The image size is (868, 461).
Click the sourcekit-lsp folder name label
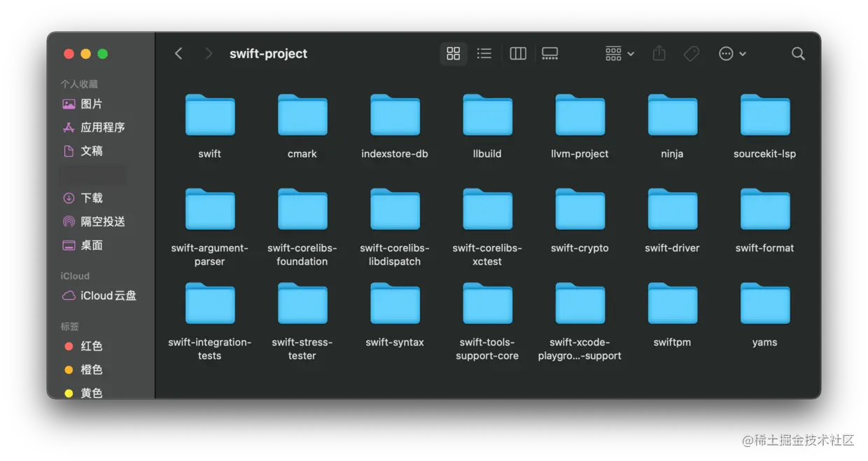765,154
